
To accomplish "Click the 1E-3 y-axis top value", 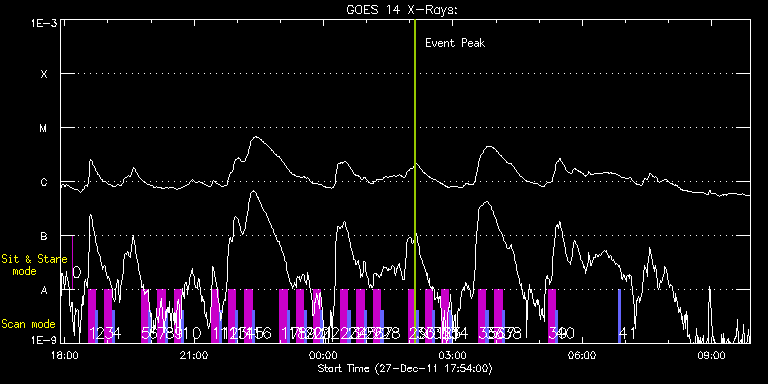I will pos(44,23).
